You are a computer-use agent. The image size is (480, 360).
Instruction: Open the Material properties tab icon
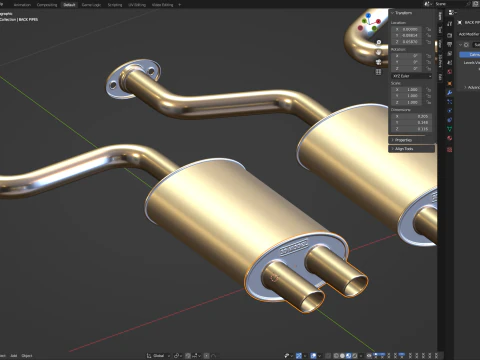pyautogui.click(x=450, y=138)
